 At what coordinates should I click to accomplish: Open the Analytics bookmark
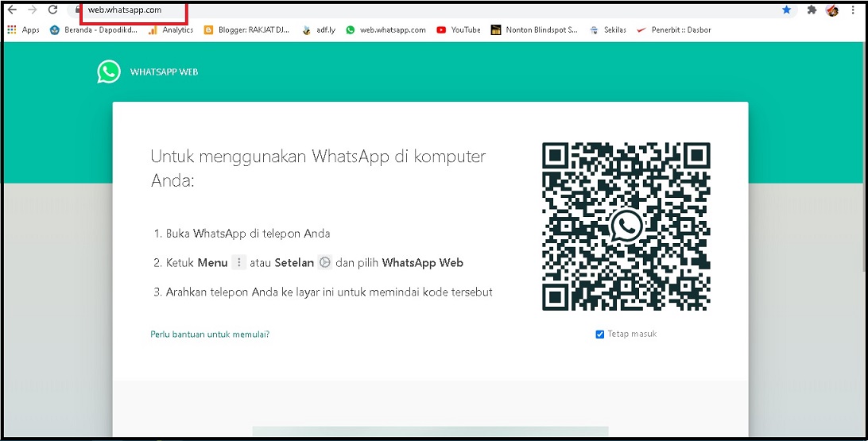pyautogui.click(x=170, y=30)
